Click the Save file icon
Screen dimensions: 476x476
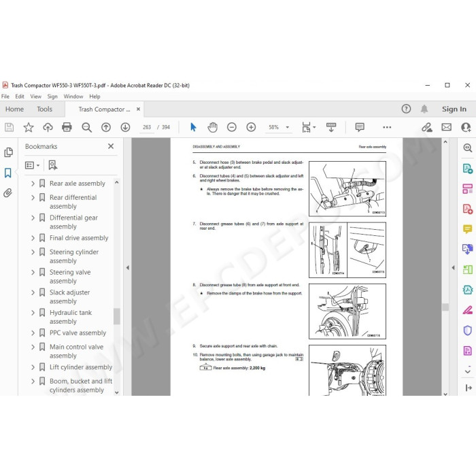click(x=9, y=127)
